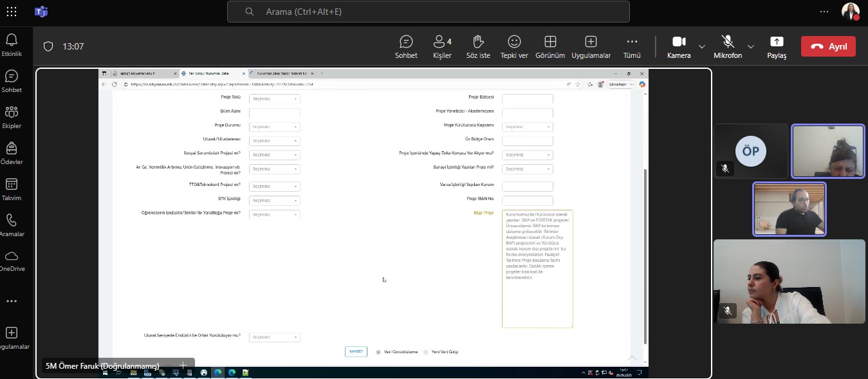Select the ÖP participant tile
Viewport: 868px width, 379px height.
click(750, 151)
